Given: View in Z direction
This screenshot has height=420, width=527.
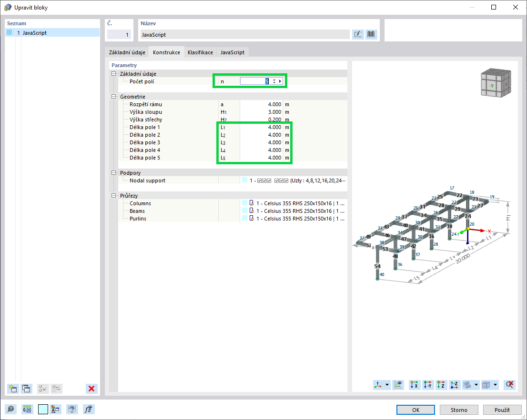Looking at the screenshot, I should pyautogui.click(x=441, y=385).
